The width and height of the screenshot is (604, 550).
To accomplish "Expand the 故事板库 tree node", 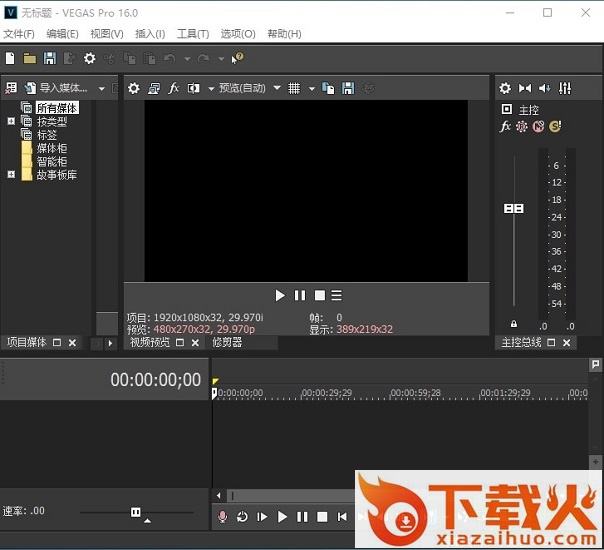I will click(x=12, y=175).
